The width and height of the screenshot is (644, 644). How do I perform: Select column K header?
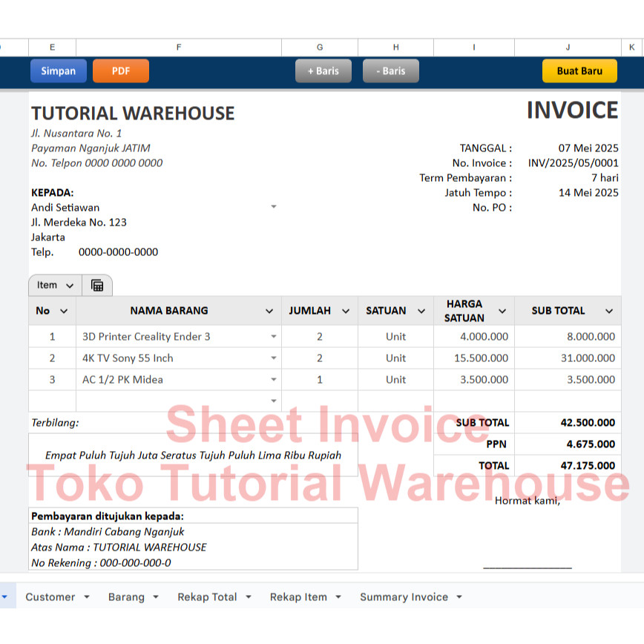632,47
